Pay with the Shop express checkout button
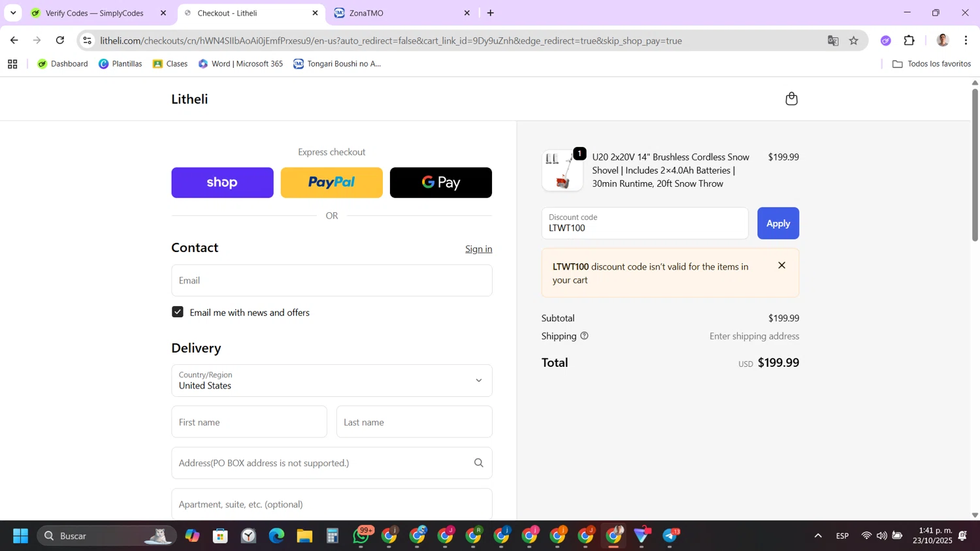The width and height of the screenshot is (980, 551). click(222, 183)
